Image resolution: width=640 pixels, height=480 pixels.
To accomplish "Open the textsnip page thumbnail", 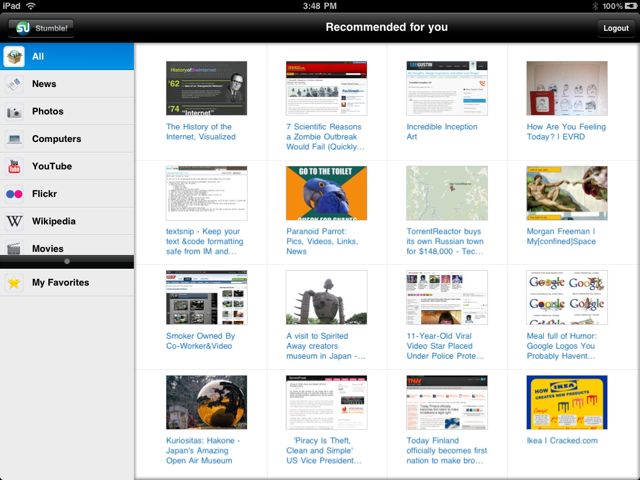I will [207, 193].
